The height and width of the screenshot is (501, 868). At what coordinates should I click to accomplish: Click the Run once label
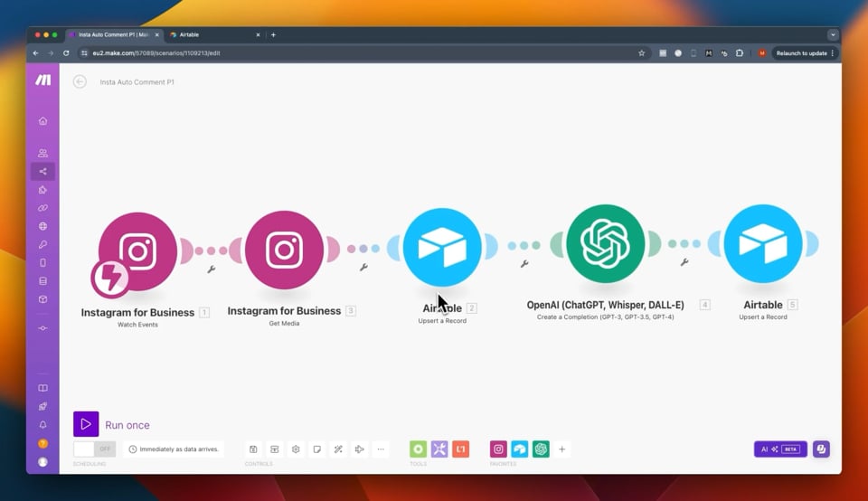(127, 425)
